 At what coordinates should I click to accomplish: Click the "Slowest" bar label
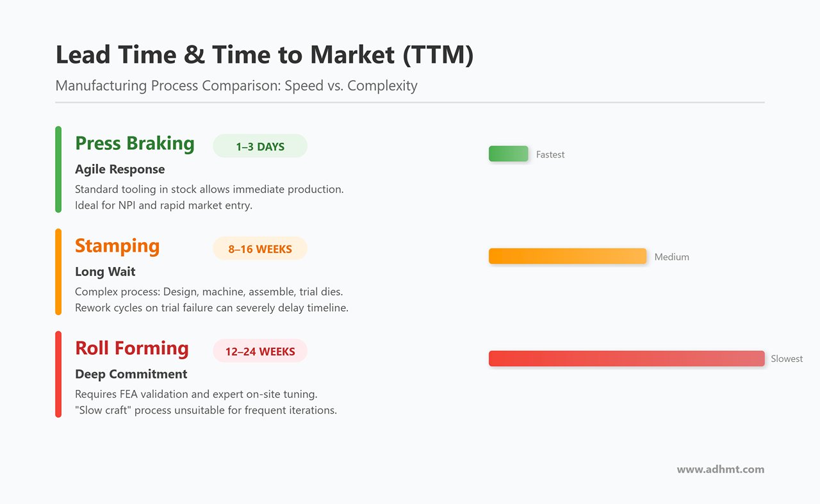(x=787, y=359)
